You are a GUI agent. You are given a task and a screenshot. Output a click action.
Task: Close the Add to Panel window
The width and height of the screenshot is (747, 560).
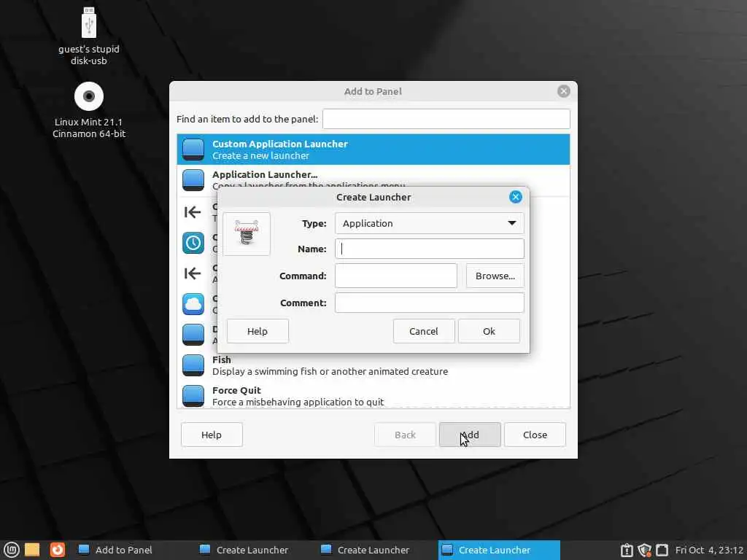564,91
